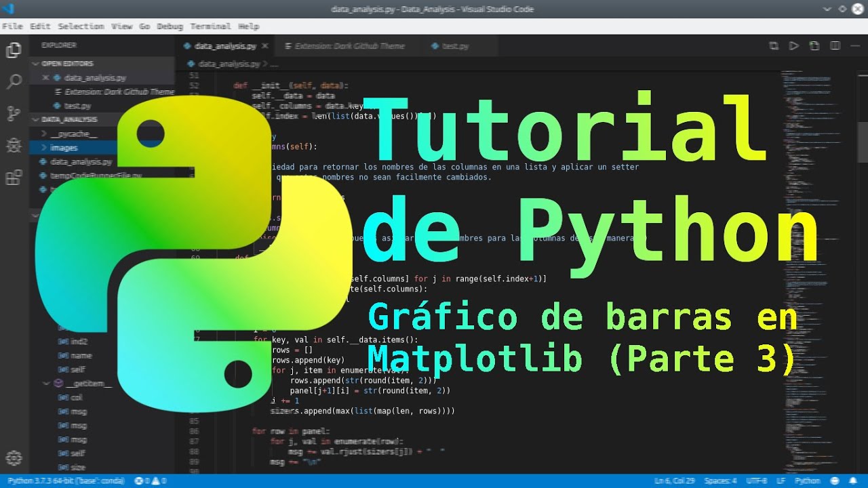The height and width of the screenshot is (488, 868).
Task: Open the Explorer view in activity bar
Action: click(14, 50)
